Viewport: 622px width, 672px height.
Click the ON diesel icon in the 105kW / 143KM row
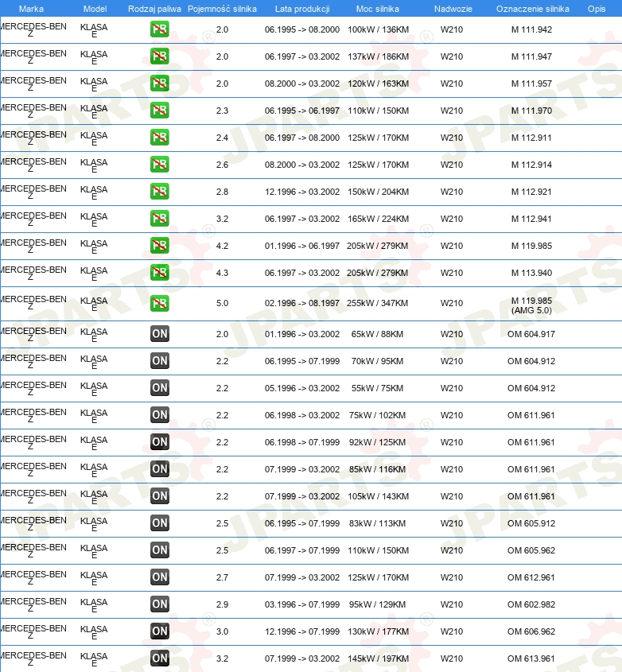tap(159, 496)
